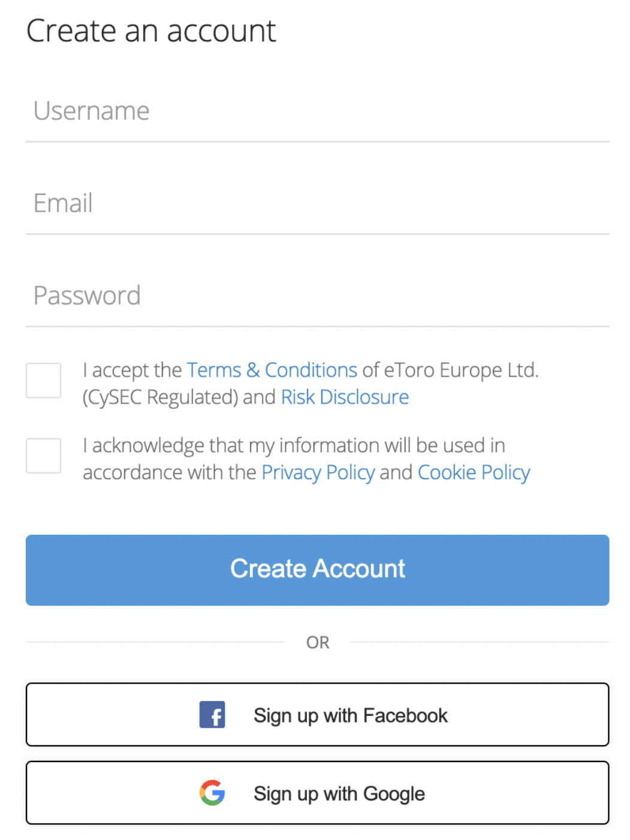Click the Google 'G' logo icon
This screenshot has width=630, height=840.
tap(212, 793)
